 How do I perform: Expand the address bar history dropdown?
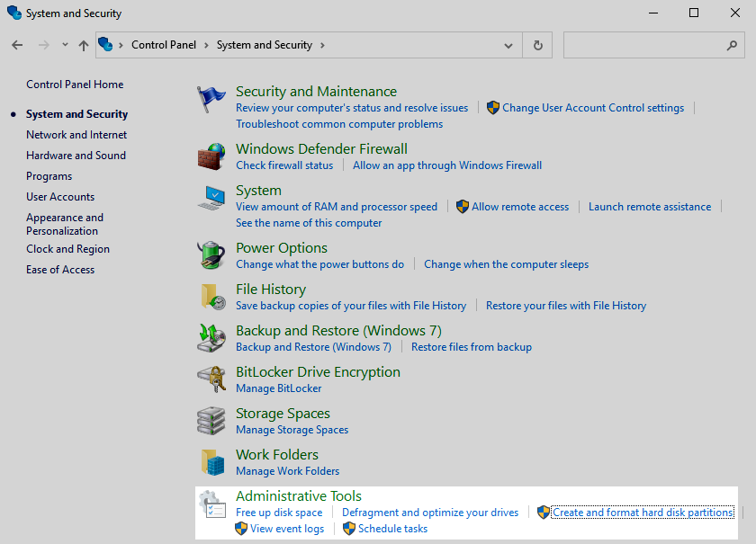tap(509, 45)
